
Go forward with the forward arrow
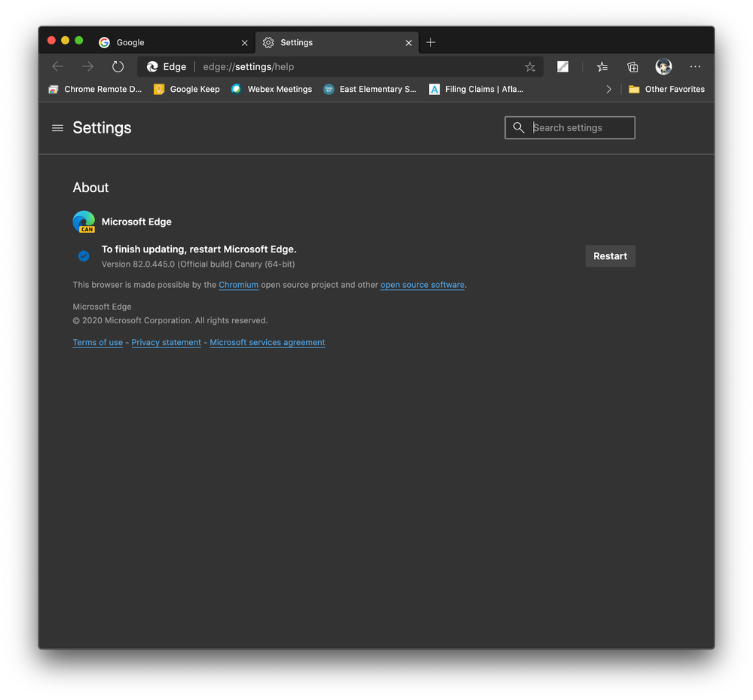tap(87, 67)
